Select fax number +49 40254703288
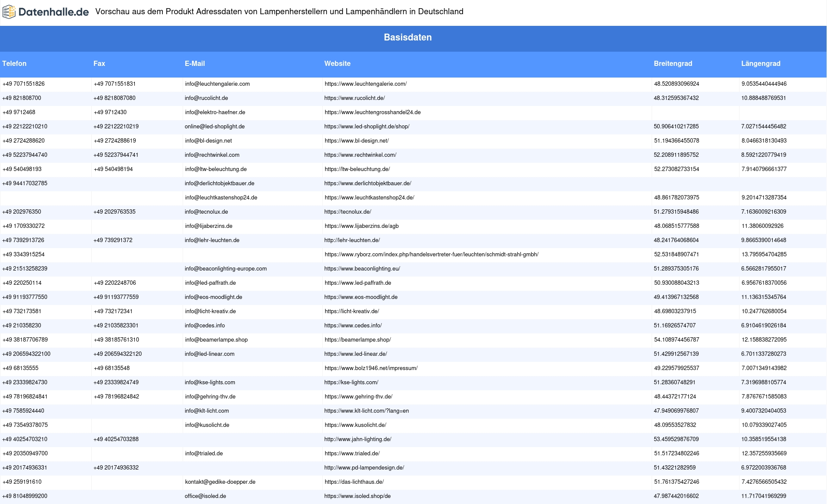Viewport: 827px width, 504px height. 116,439
